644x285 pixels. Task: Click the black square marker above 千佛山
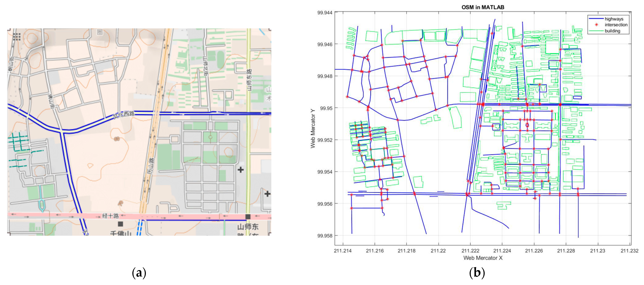pyautogui.click(x=120, y=224)
